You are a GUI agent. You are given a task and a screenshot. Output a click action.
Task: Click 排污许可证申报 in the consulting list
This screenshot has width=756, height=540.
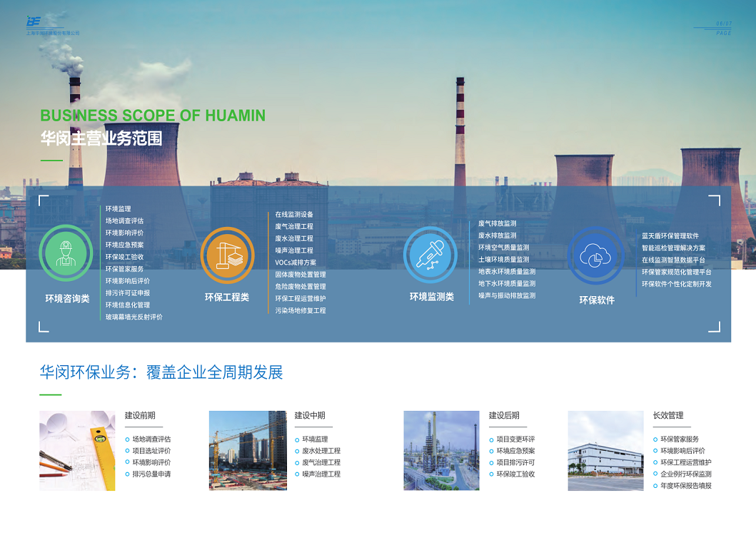pos(128,293)
